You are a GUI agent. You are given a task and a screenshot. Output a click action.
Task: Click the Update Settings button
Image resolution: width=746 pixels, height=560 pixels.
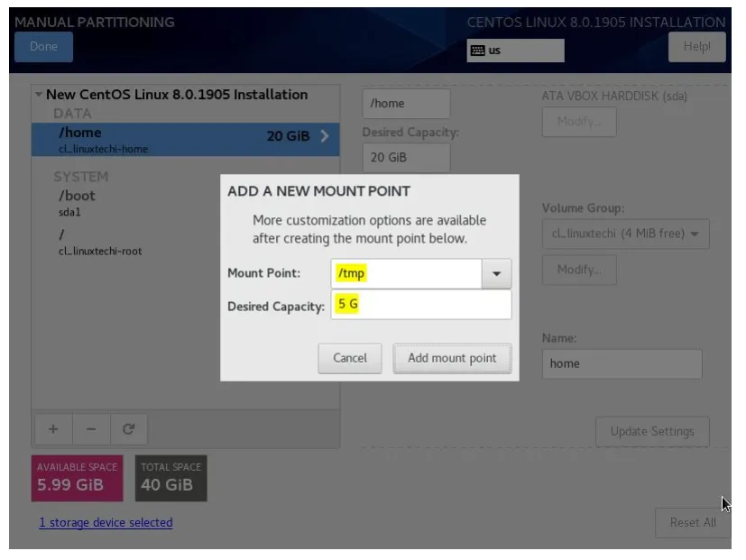[652, 432]
